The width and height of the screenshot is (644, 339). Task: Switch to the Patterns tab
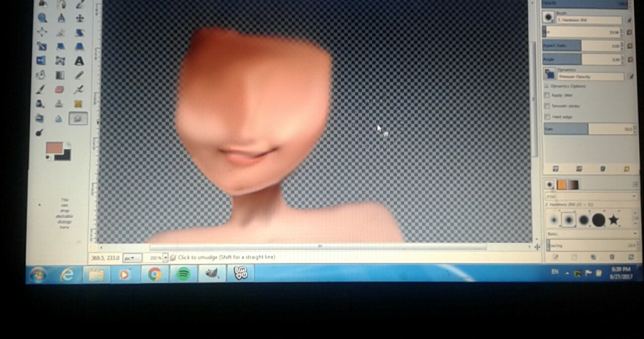(561, 184)
